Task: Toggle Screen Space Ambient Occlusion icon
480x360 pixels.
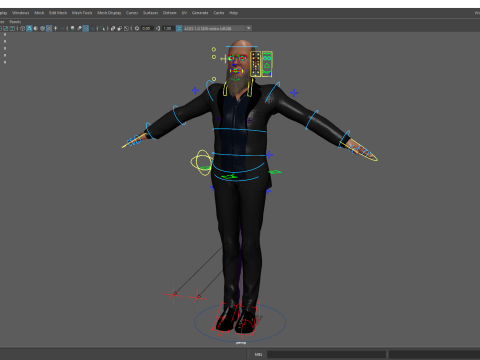Action: pyautogui.click(x=72, y=28)
